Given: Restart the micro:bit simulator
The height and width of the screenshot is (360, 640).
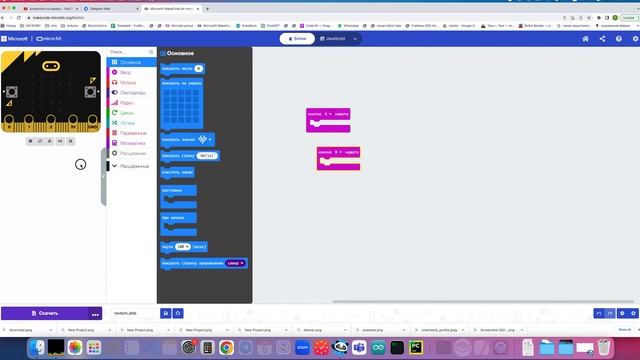Looking at the screenshot, I should (40, 141).
